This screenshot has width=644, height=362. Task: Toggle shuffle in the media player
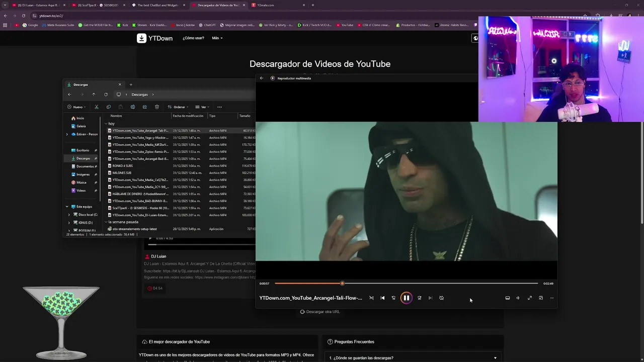tap(371, 298)
